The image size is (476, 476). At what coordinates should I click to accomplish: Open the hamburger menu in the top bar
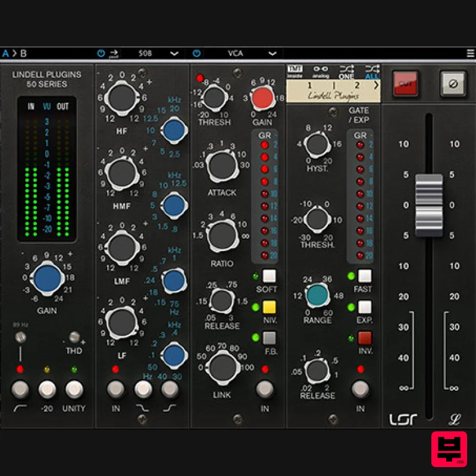[470, 54]
